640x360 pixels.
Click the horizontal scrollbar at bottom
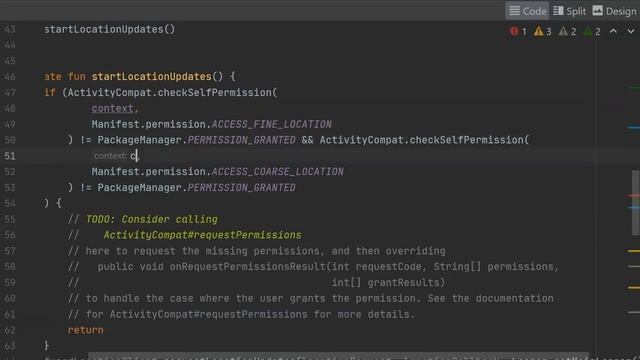coord(339,357)
